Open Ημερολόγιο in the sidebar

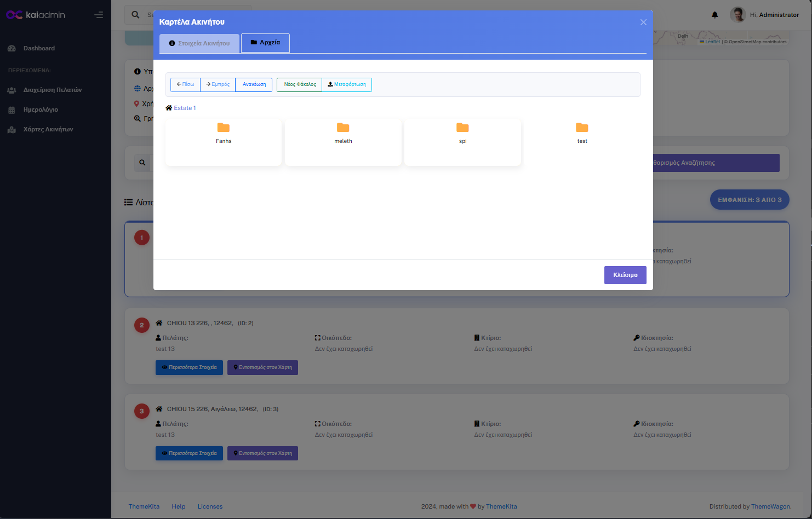[41, 109]
